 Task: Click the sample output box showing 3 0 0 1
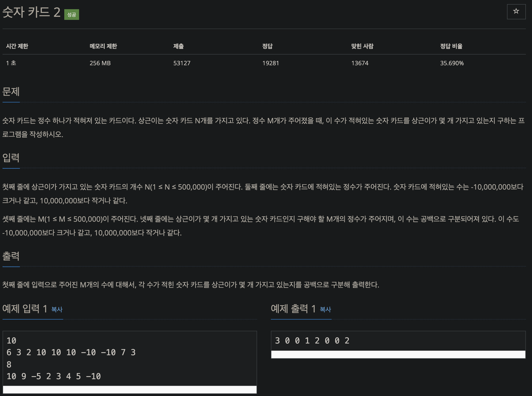click(398, 341)
